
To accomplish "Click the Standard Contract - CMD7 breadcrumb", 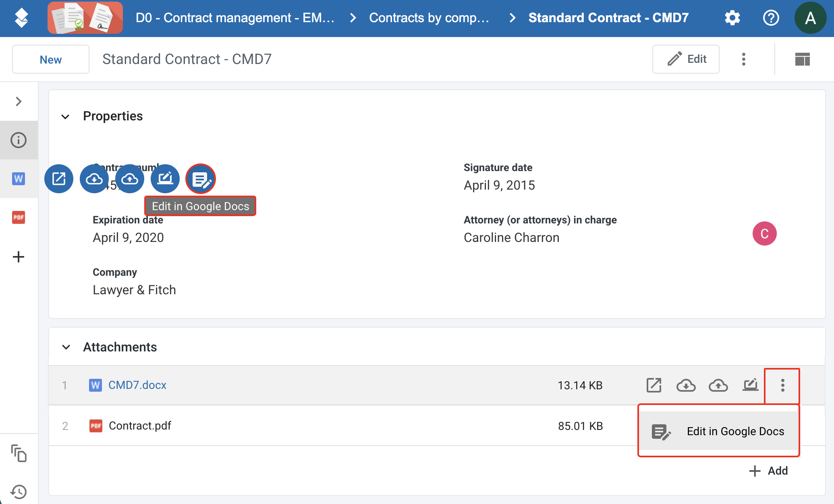I will click(x=608, y=18).
